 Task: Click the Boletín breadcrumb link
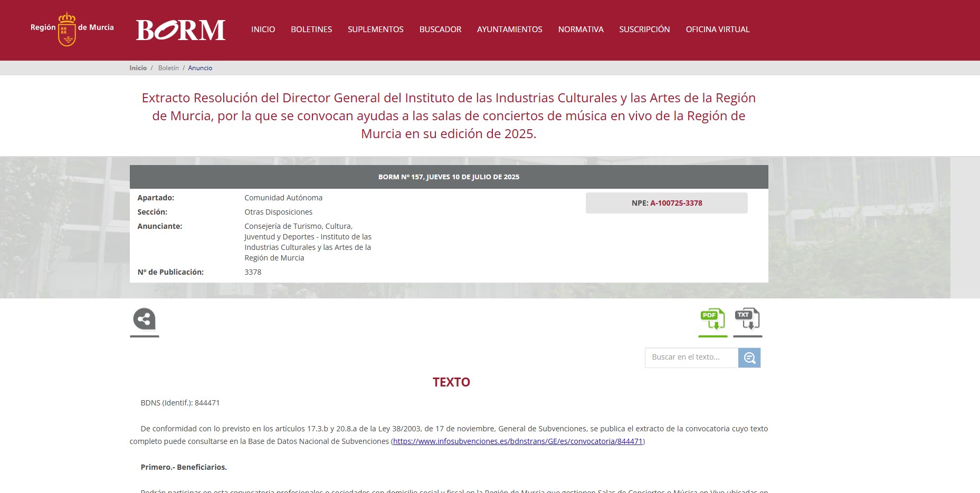click(x=168, y=68)
